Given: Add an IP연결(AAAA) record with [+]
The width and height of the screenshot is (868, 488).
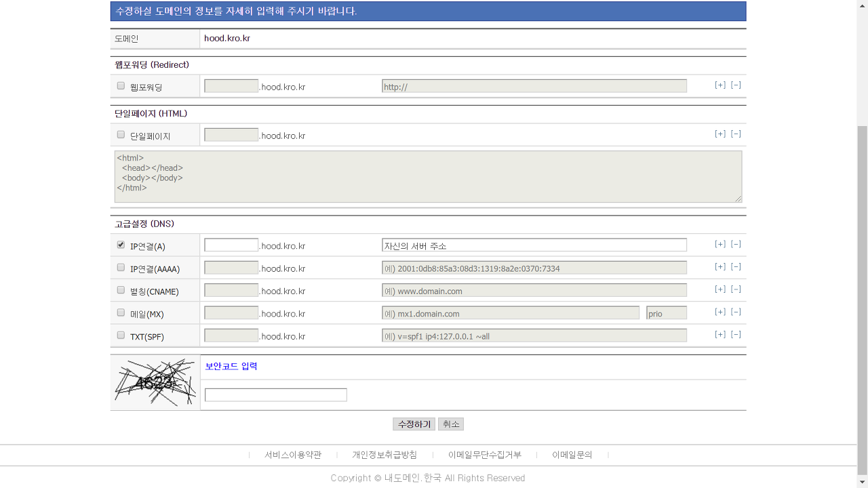Looking at the screenshot, I should [720, 267].
